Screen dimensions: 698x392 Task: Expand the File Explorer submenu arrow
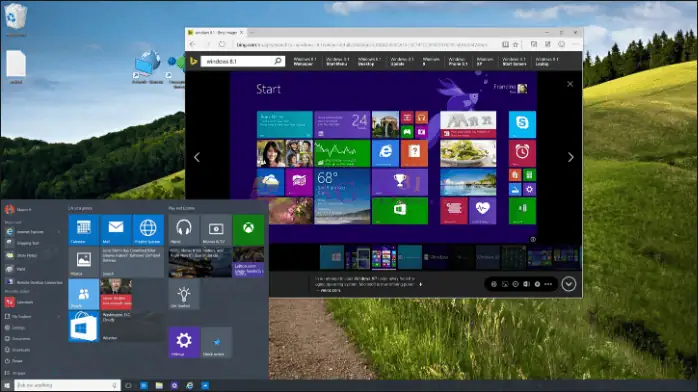coord(59,316)
